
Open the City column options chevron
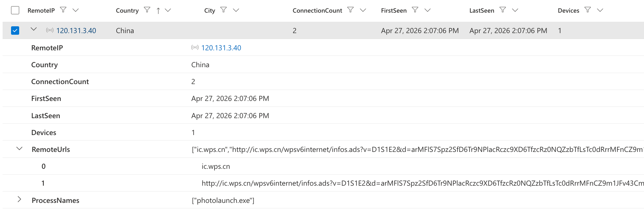(236, 10)
